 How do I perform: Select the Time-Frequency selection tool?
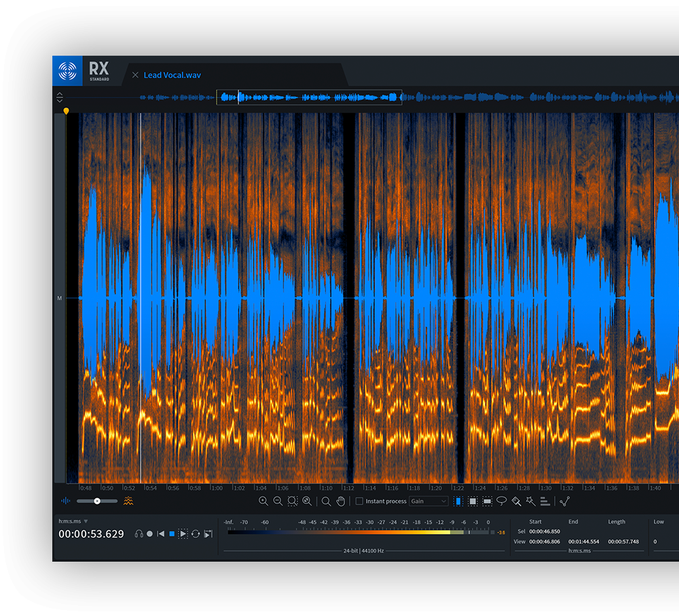(x=472, y=501)
